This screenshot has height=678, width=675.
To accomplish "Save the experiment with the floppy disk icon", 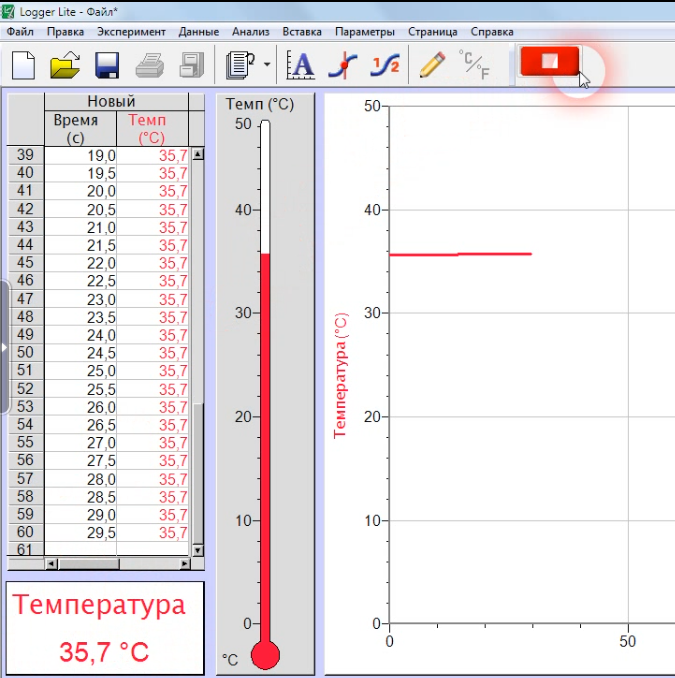I will click(107, 66).
